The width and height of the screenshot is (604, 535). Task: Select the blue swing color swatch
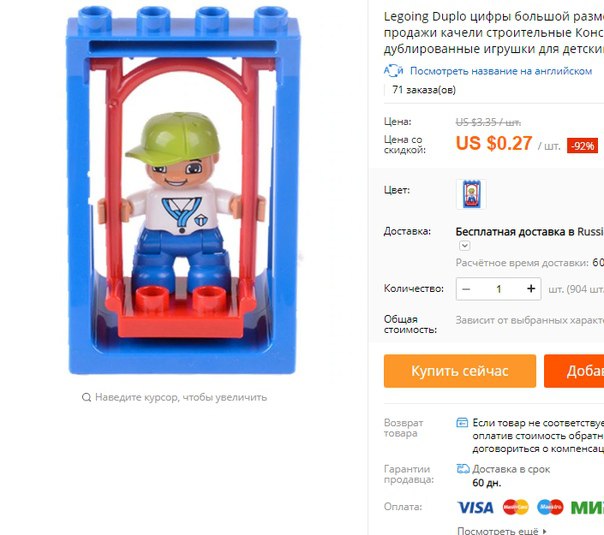471,194
